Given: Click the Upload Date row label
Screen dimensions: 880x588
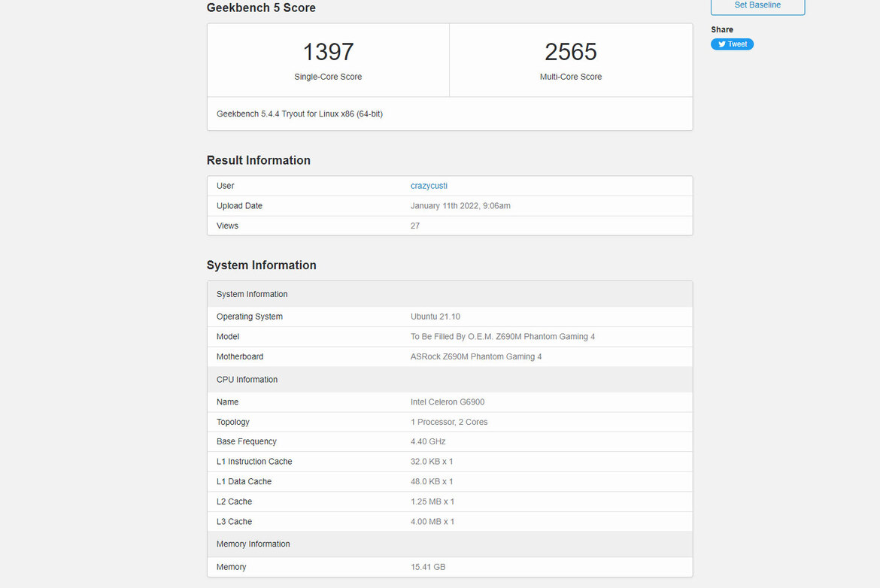Looking at the screenshot, I should coord(239,206).
